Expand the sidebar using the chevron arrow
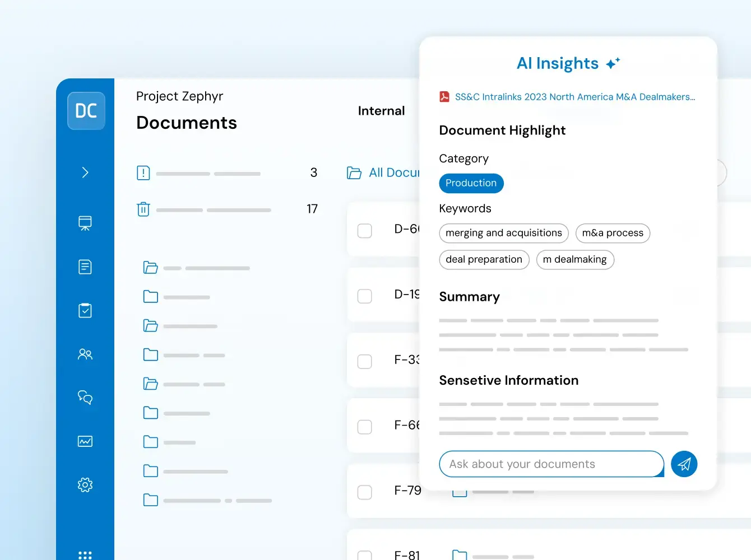The image size is (751, 560). coord(85,172)
